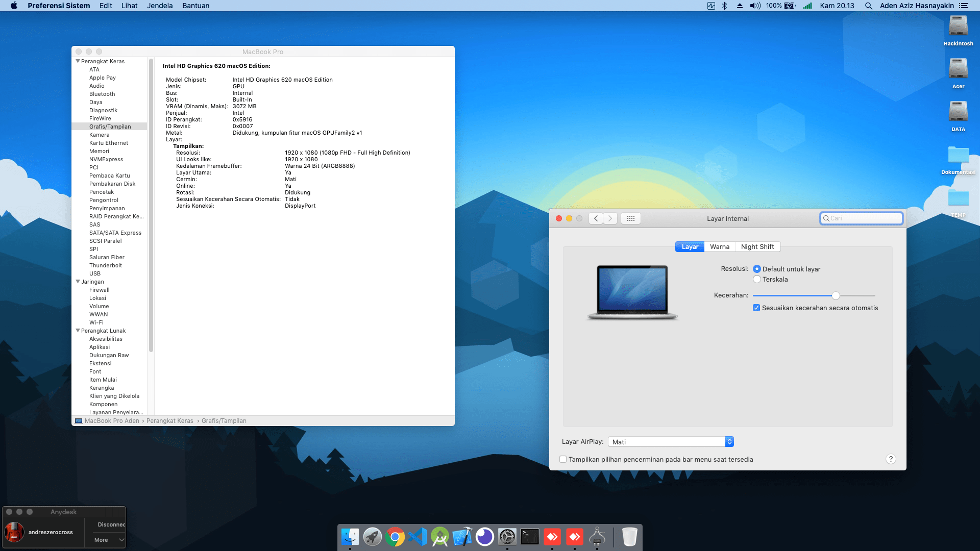Open Preferensi Sistem app menu
This screenshot has height=551, width=980.
click(59, 6)
